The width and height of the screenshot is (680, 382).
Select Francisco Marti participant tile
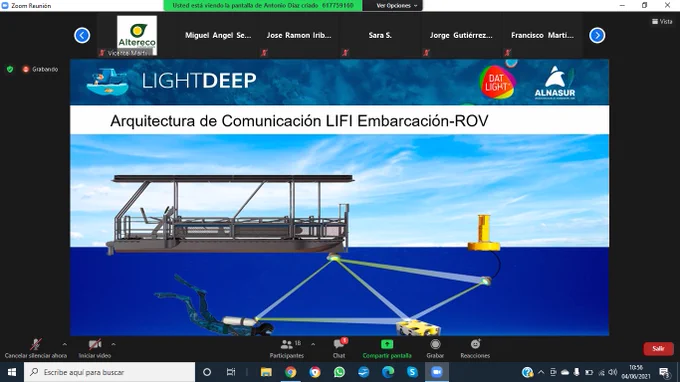[542, 36]
